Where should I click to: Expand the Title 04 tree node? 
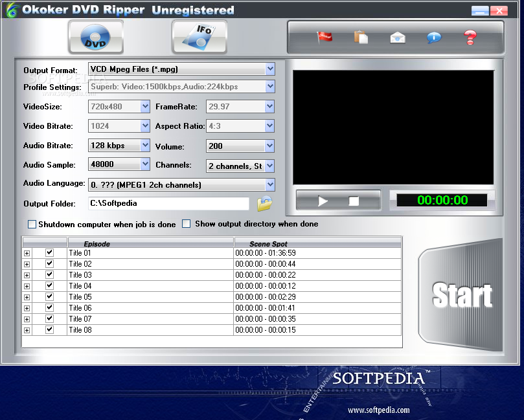pos(27,287)
